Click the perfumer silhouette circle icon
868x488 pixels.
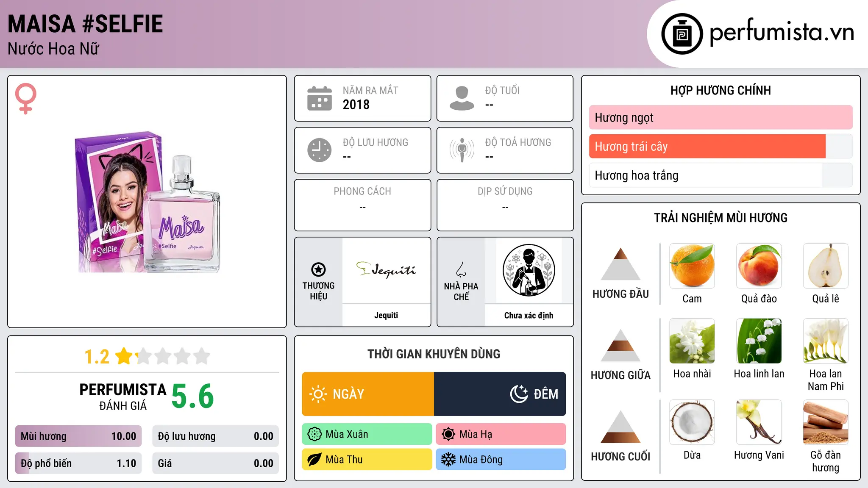529,270
